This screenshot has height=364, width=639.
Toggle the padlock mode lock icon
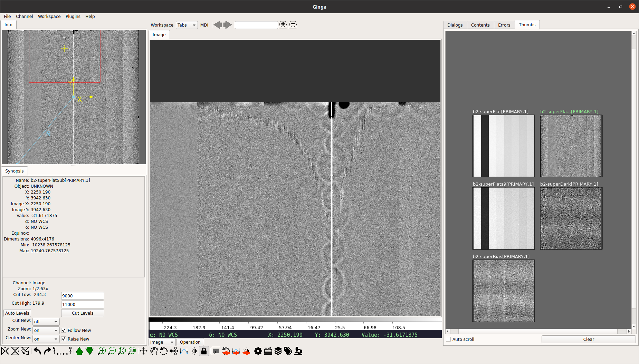[x=204, y=351]
